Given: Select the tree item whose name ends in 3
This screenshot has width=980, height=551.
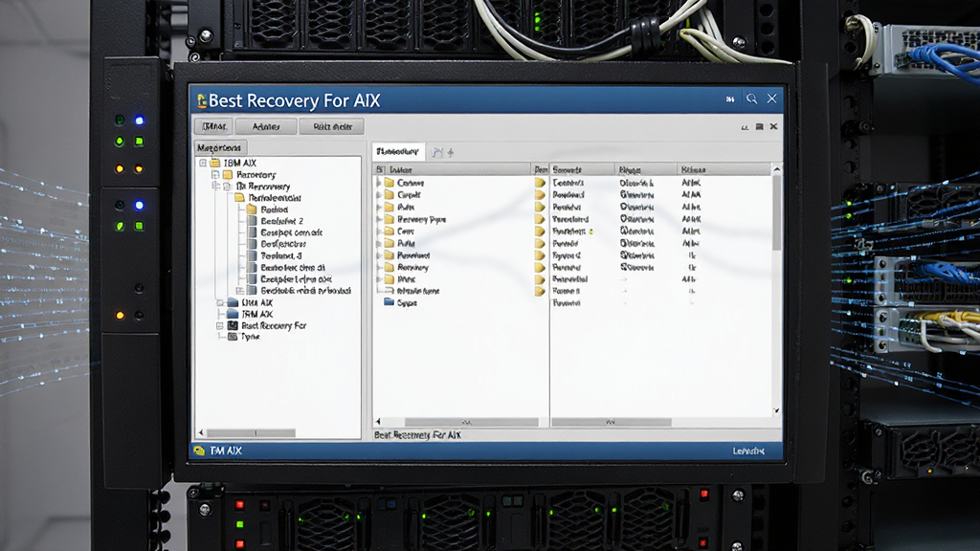Looking at the screenshot, I should click(x=280, y=255).
